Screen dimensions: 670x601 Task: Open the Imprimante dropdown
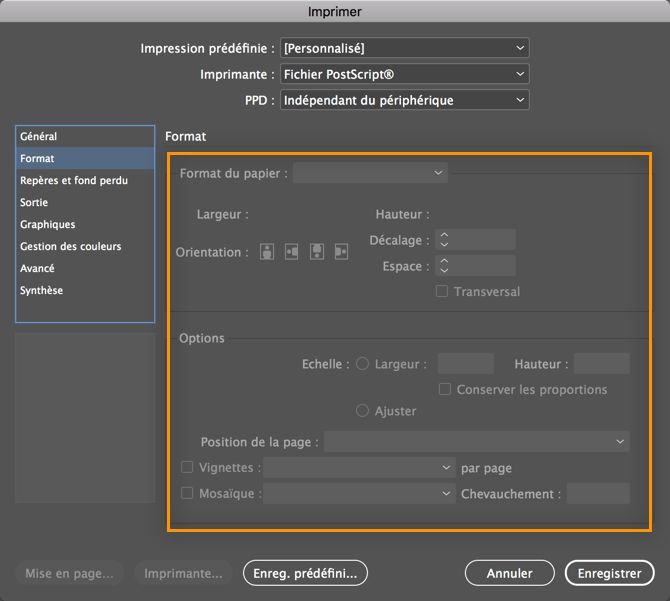coord(404,74)
